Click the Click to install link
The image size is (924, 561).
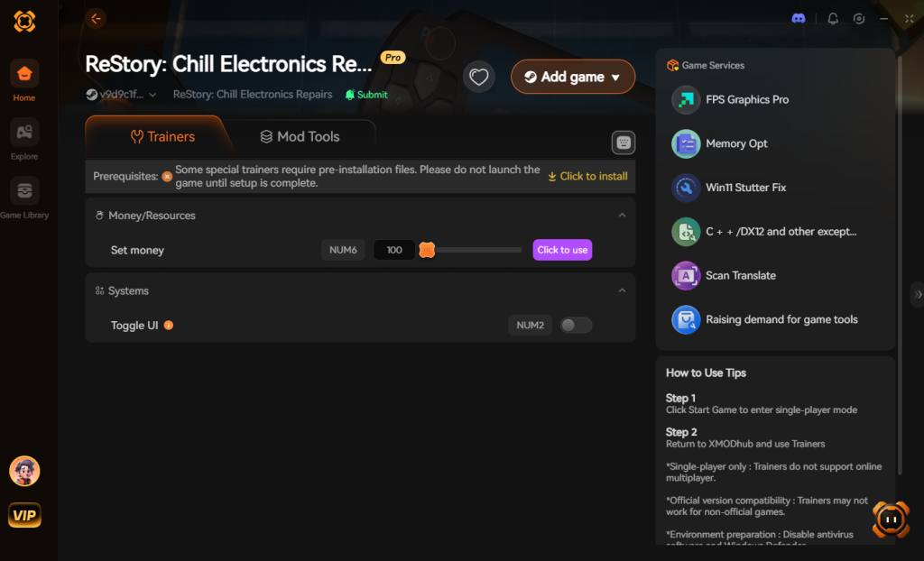point(587,176)
